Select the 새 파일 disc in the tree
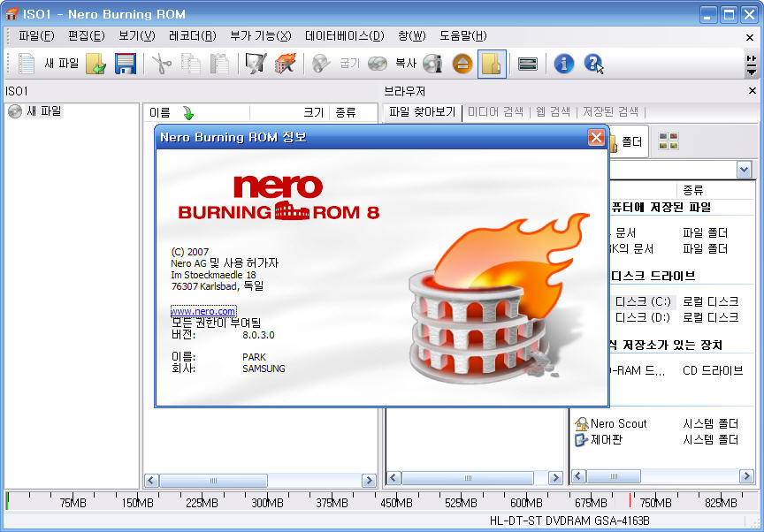 tap(35, 111)
